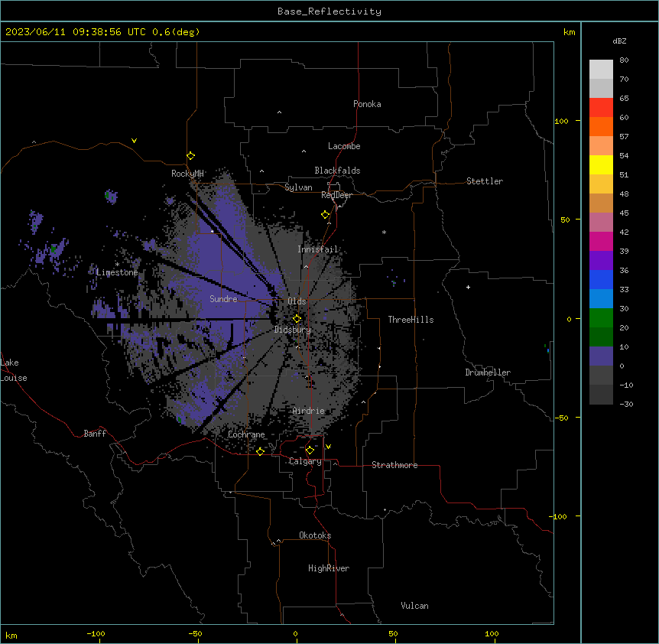Select the blue 33-36 dBZ legend swatch
The height and width of the screenshot is (644, 659).
pos(601,279)
